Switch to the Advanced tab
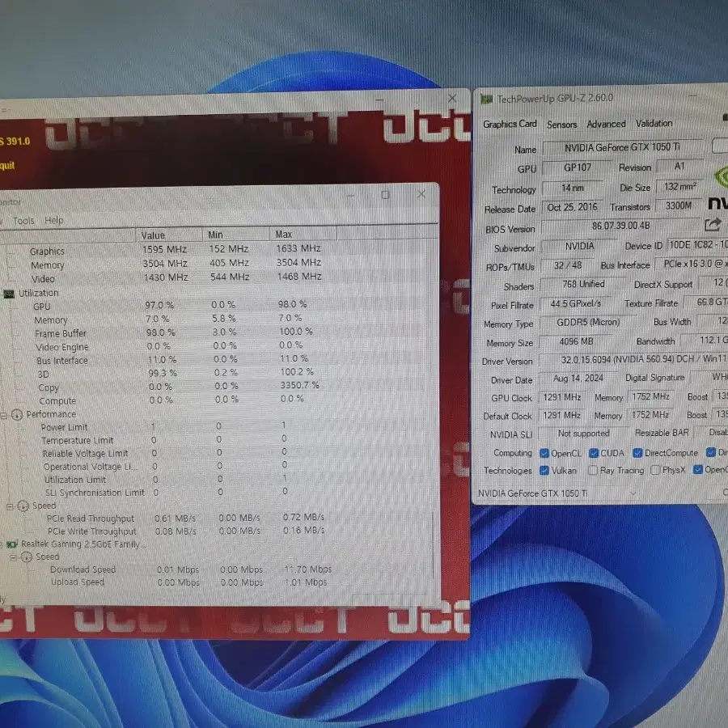 point(606,124)
